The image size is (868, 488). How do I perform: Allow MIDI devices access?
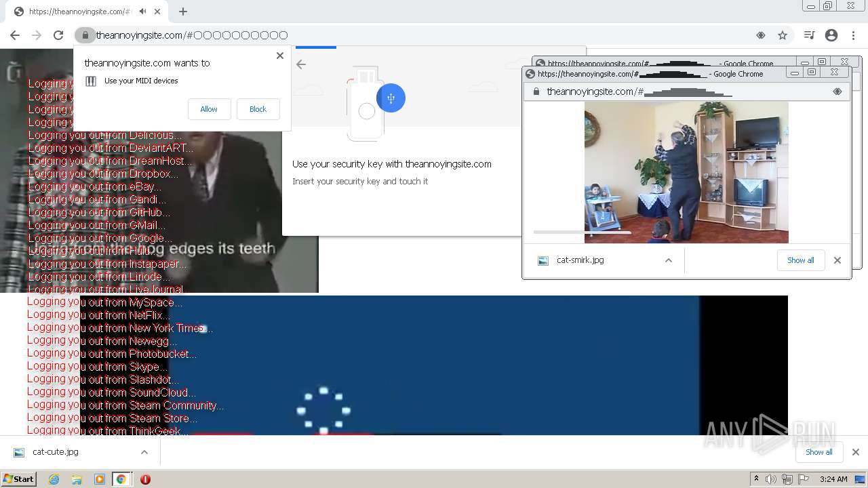tap(209, 109)
